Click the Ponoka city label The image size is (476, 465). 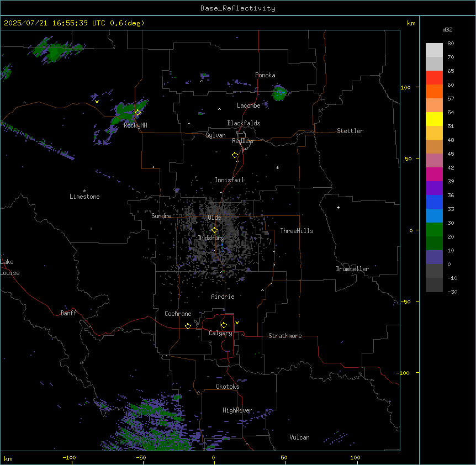(x=265, y=75)
